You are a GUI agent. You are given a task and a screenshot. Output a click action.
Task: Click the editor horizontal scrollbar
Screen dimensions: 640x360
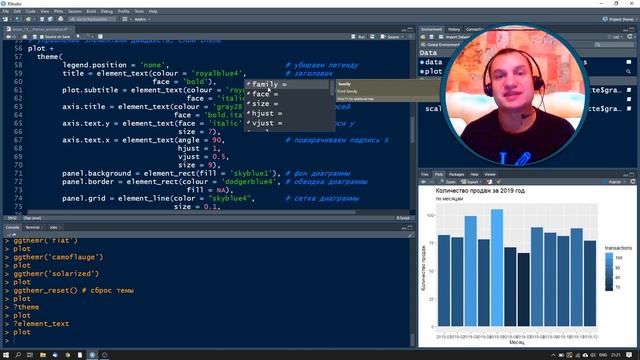[x=191, y=212]
